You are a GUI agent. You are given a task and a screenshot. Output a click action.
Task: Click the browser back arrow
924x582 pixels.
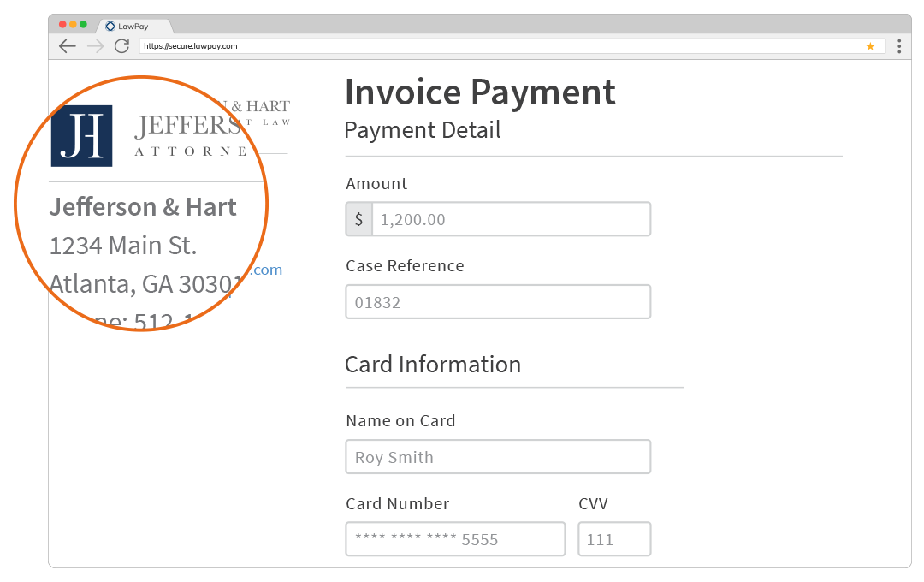pos(68,46)
